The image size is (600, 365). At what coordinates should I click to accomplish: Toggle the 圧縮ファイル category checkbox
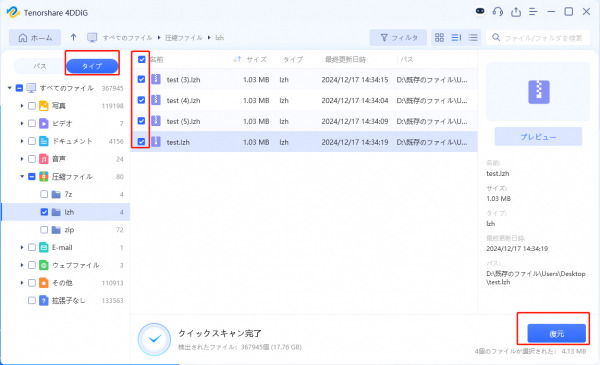pos(32,176)
